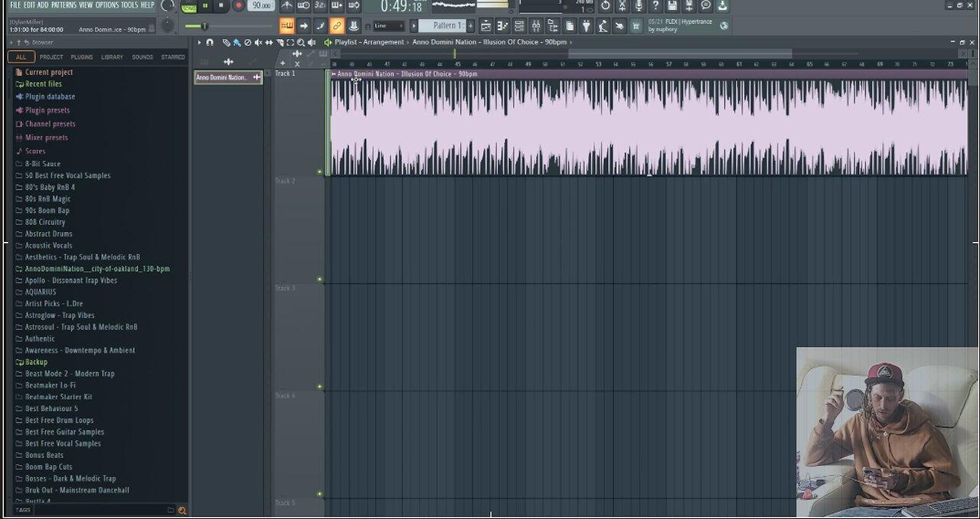Stop playback with the stop button
Screen dimensions: 980x519
[x=221, y=5]
